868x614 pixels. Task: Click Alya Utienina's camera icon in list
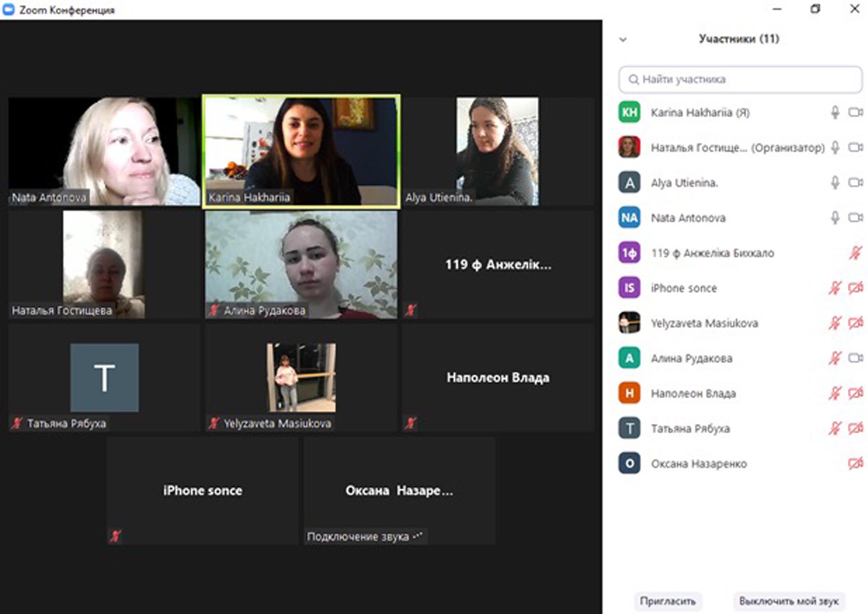[856, 183]
